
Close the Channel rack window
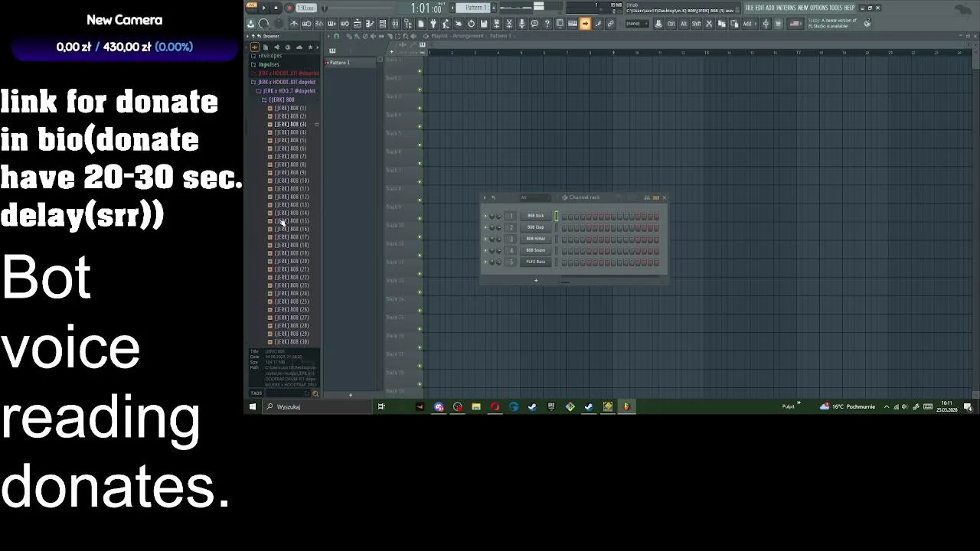tap(665, 197)
